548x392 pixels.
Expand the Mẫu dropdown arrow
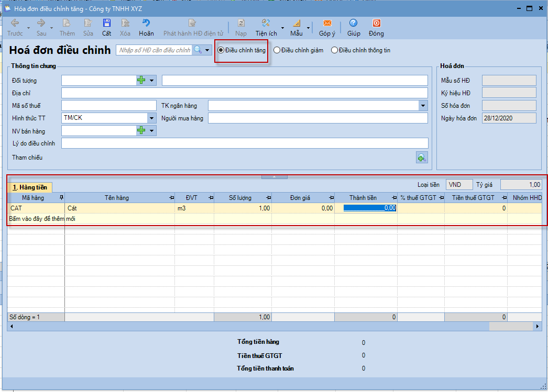point(308,28)
